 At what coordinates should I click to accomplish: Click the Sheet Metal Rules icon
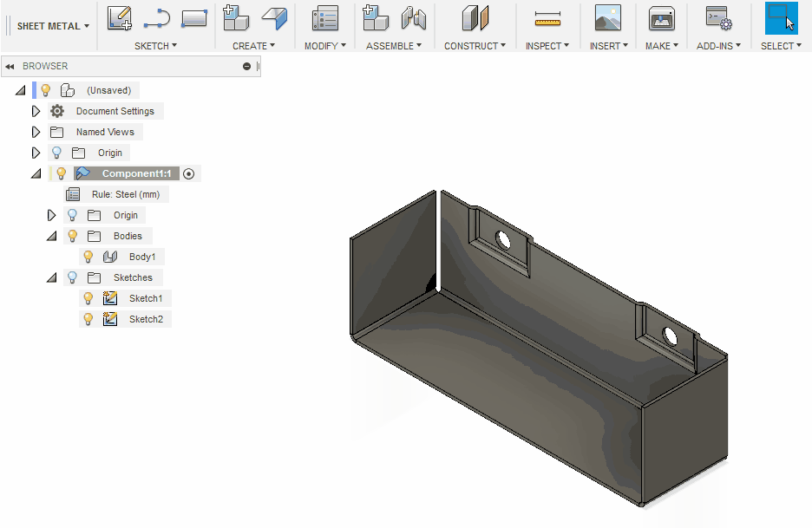point(325,18)
